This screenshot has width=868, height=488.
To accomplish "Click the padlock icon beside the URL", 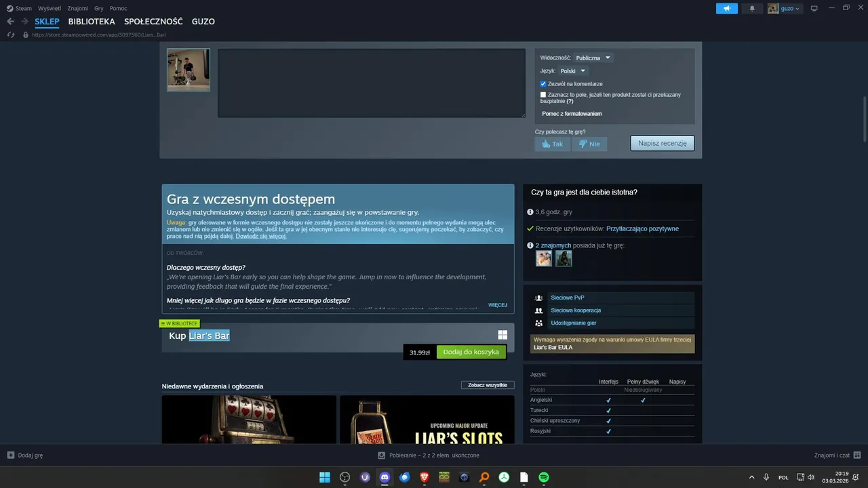I will click(x=26, y=35).
